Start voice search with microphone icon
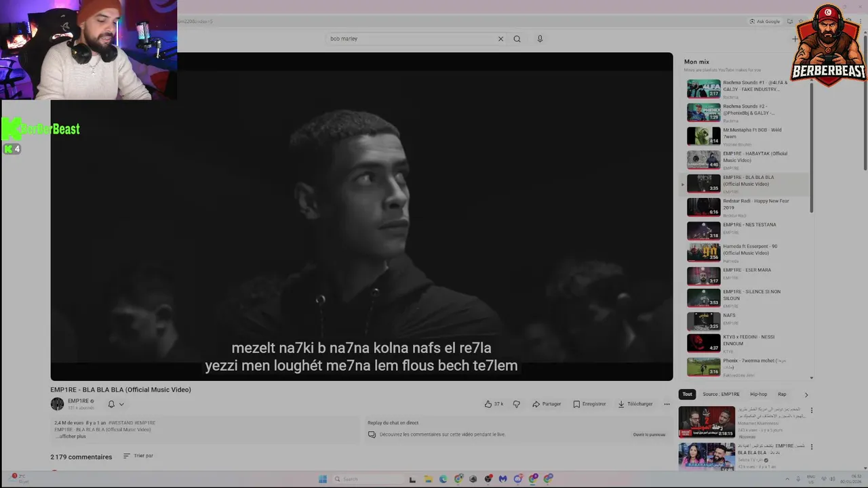Viewport: 868px width, 488px height. pos(540,39)
